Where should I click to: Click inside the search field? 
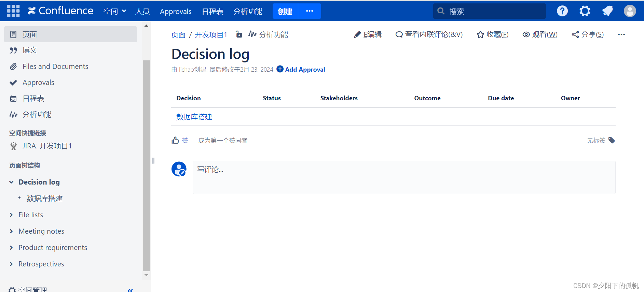489,11
